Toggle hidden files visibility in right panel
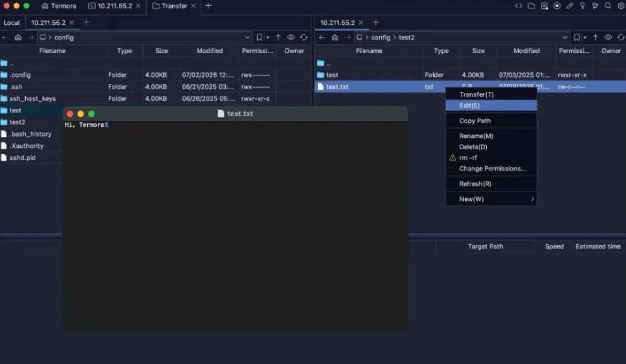This screenshot has height=364, width=626. click(x=608, y=37)
